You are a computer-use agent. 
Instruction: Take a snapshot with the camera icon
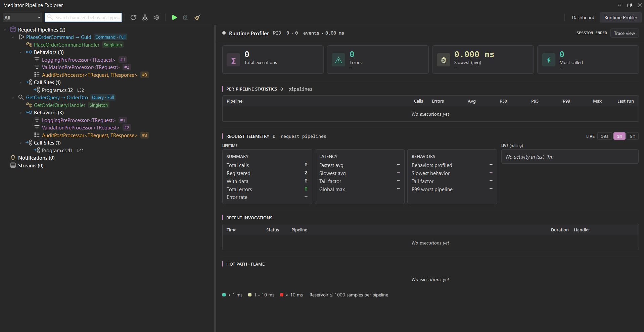point(186,17)
